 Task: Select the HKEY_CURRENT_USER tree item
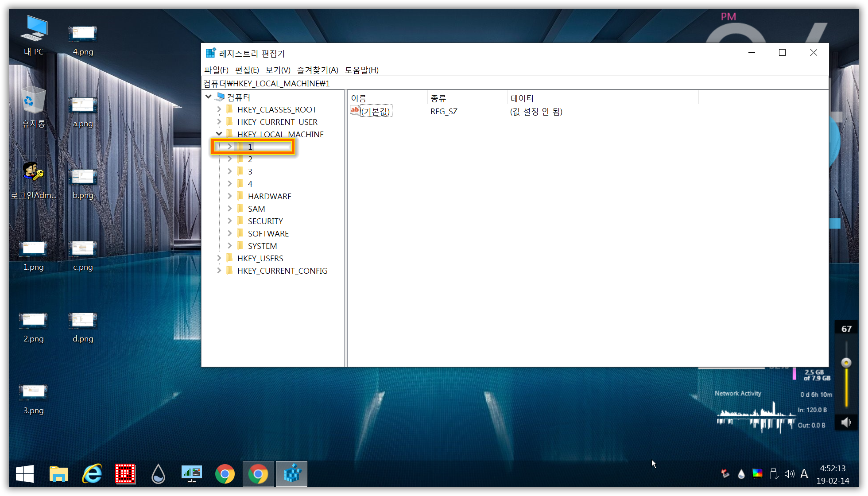(277, 122)
